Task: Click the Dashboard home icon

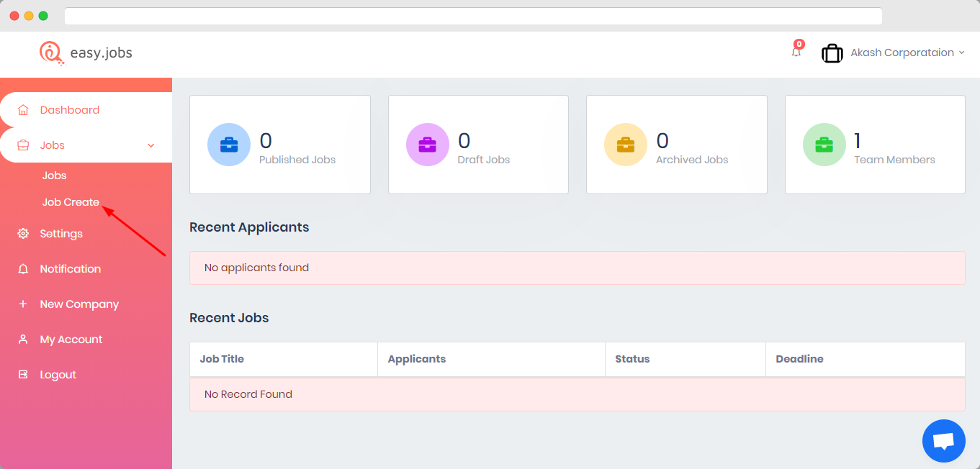Action: (23, 110)
